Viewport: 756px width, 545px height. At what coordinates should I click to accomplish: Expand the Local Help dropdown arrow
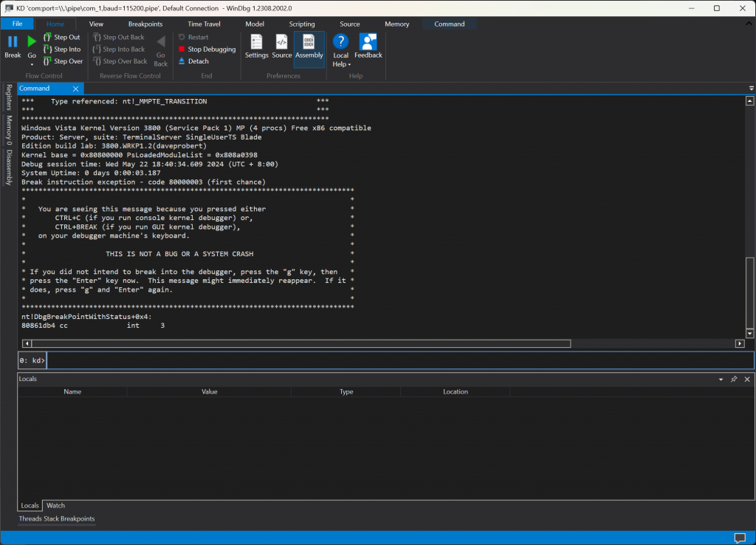tap(349, 65)
